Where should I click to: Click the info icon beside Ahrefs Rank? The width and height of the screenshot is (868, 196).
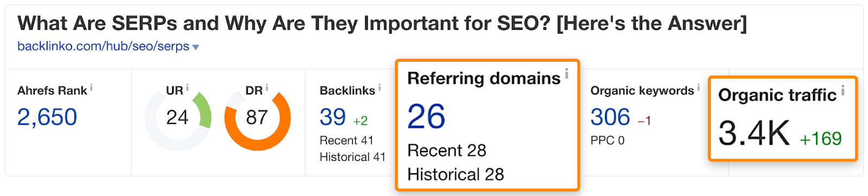(x=91, y=87)
